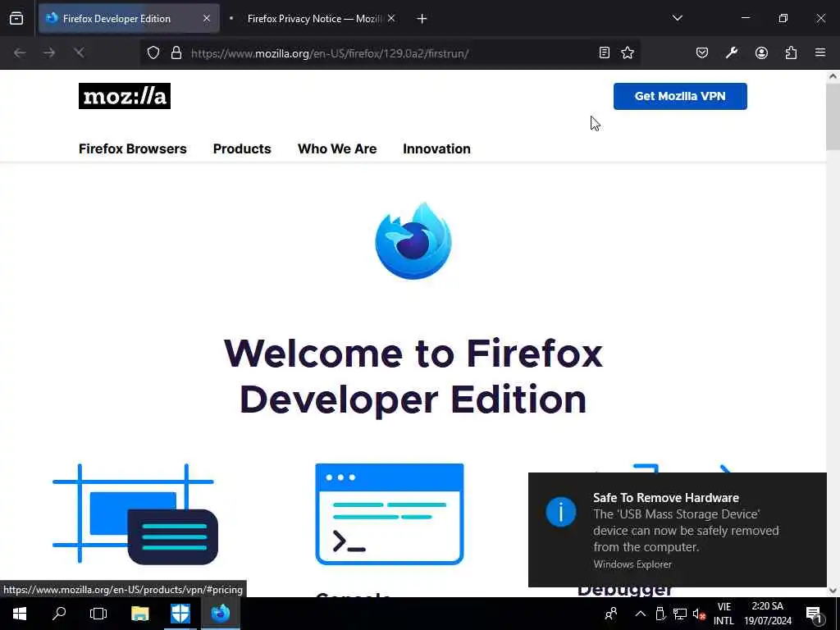840x630 pixels.
Task: Open Firefox Browsers navigation menu
Action: (133, 149)
